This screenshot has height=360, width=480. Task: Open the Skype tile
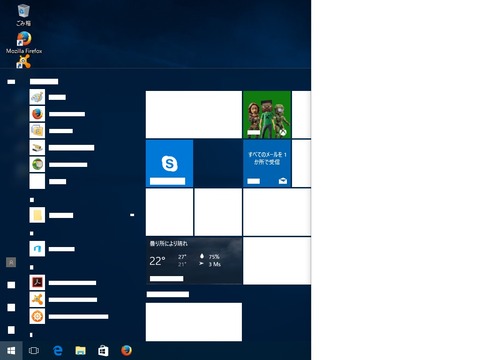(169, 163)
